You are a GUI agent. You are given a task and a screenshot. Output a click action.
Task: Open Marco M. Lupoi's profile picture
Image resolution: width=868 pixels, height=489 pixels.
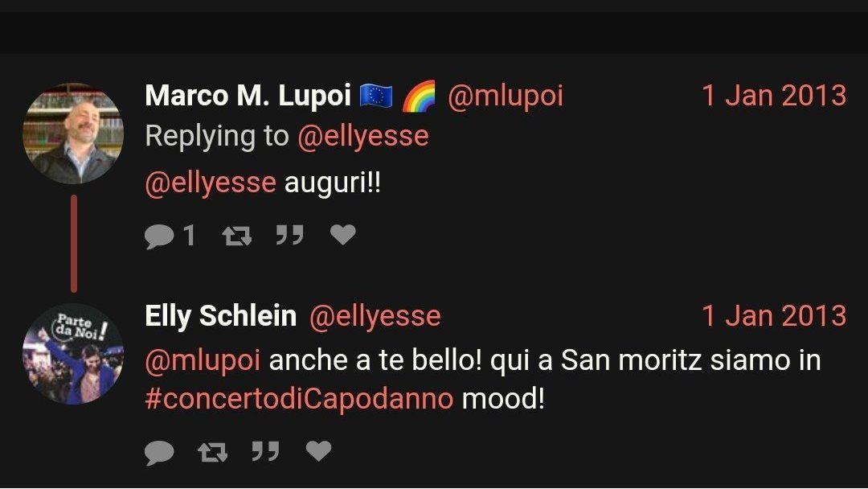click(x=73, y=134)
